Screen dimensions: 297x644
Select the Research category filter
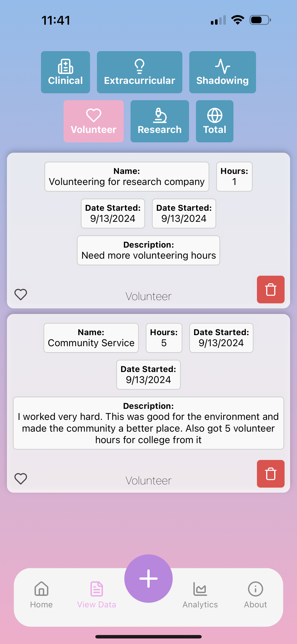click(x=160, y=121)
